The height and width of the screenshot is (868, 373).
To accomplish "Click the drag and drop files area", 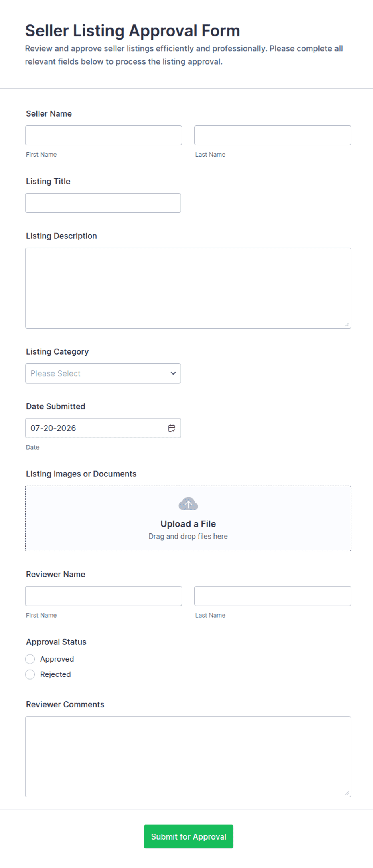I will [x=188, y=519].
